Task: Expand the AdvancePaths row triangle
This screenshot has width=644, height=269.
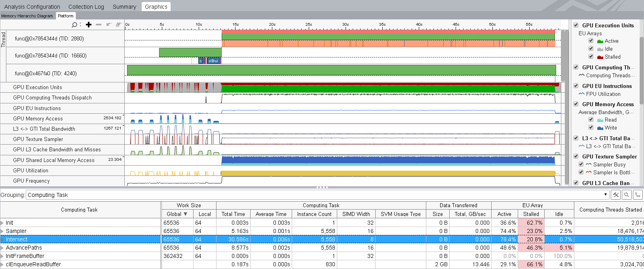Action: tap(2, 248)
